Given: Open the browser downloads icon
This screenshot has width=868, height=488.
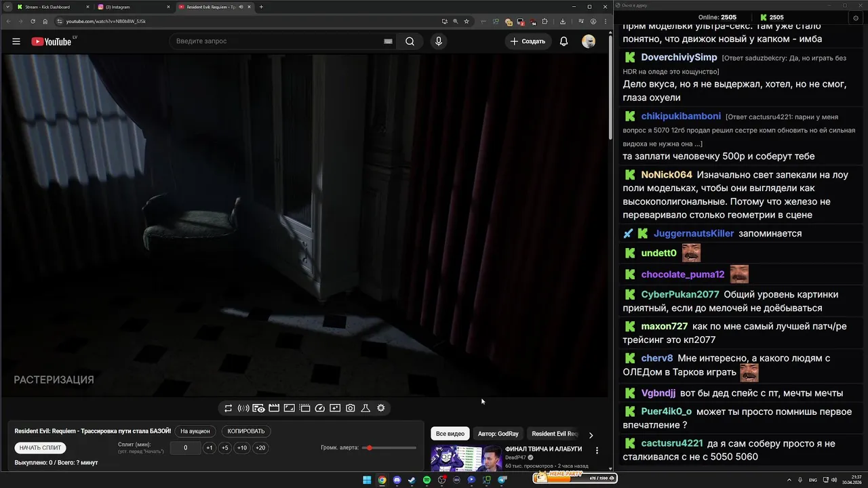Looking at the screenshot, I should tap(563, 21).
